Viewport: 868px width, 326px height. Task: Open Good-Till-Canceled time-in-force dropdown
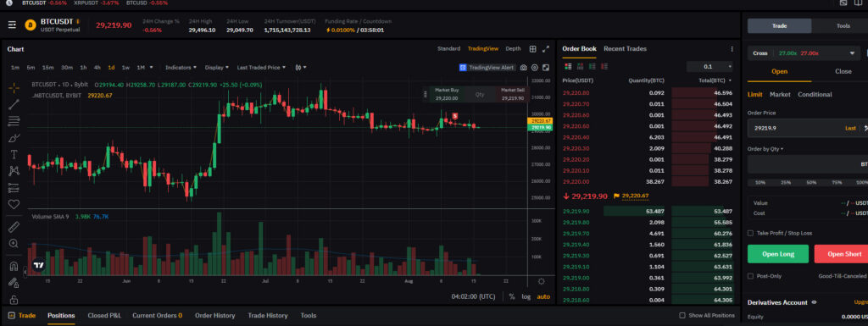coord(843,276)
